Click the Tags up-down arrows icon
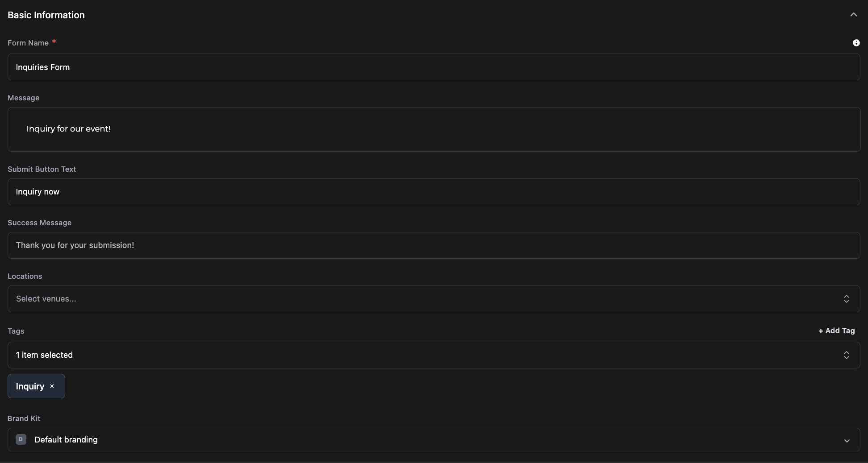The image size is (868, 463). tap(846, 355)
